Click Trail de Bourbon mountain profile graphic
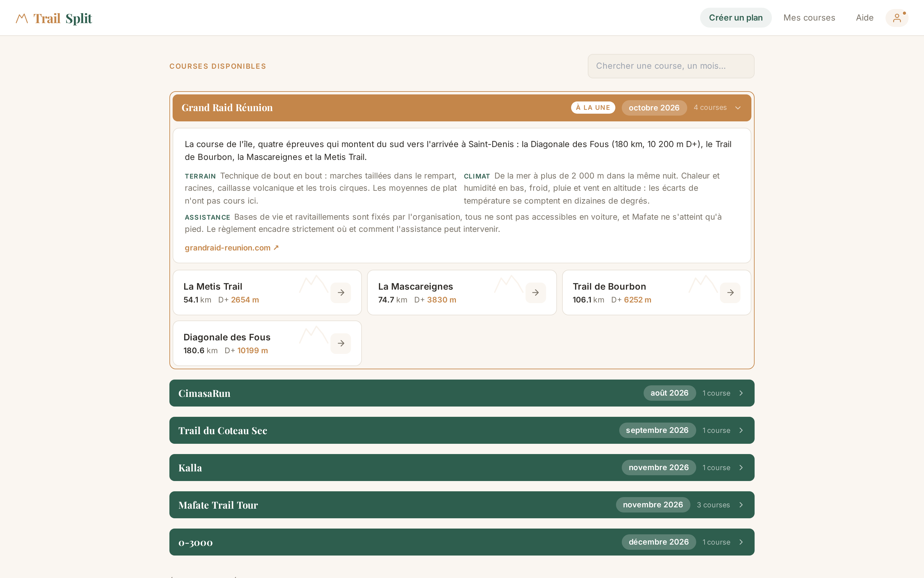 click(703, 285)
